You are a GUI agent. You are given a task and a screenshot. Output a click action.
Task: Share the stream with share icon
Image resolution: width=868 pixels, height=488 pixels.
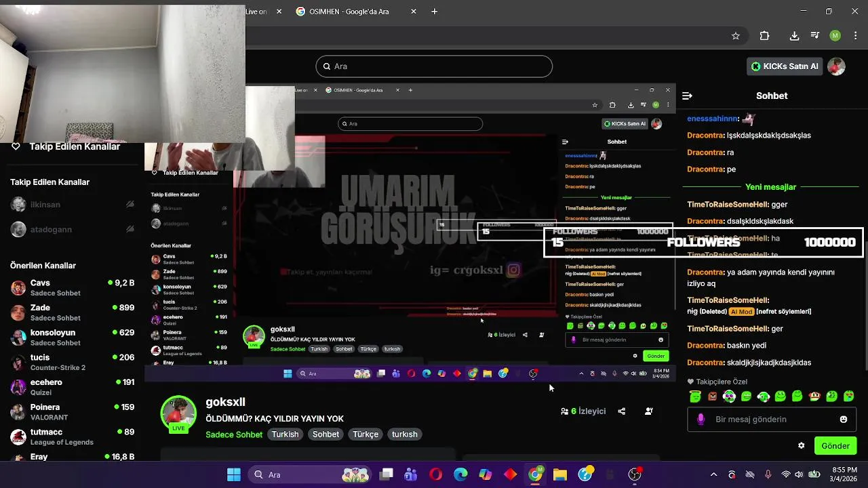(x=622, y=411)
